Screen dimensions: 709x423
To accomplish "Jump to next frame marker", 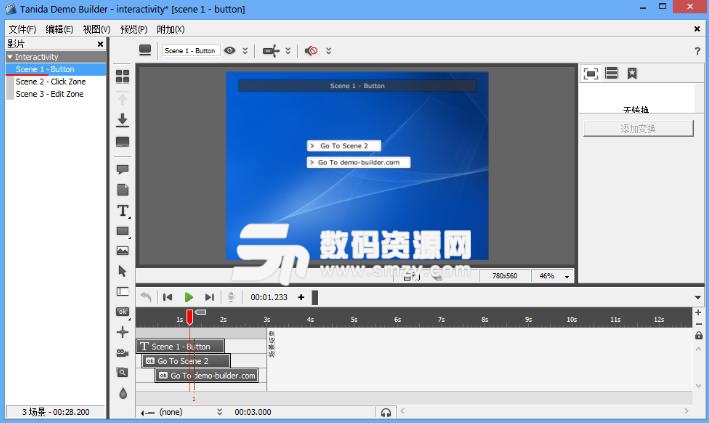I will click(209, 297).
